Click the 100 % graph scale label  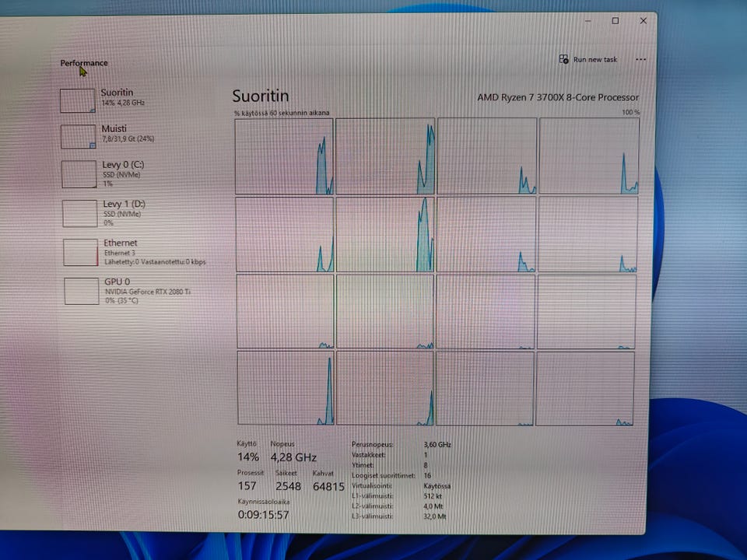point(631,112)
